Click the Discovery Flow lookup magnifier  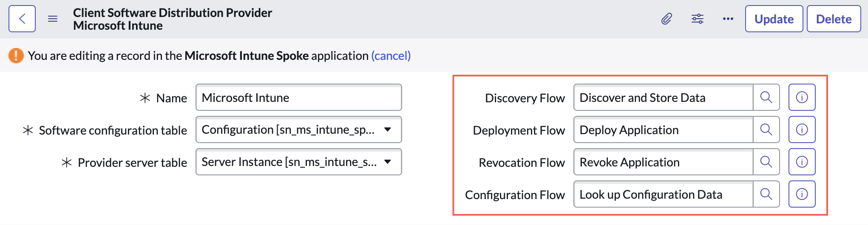pos(766,98)
